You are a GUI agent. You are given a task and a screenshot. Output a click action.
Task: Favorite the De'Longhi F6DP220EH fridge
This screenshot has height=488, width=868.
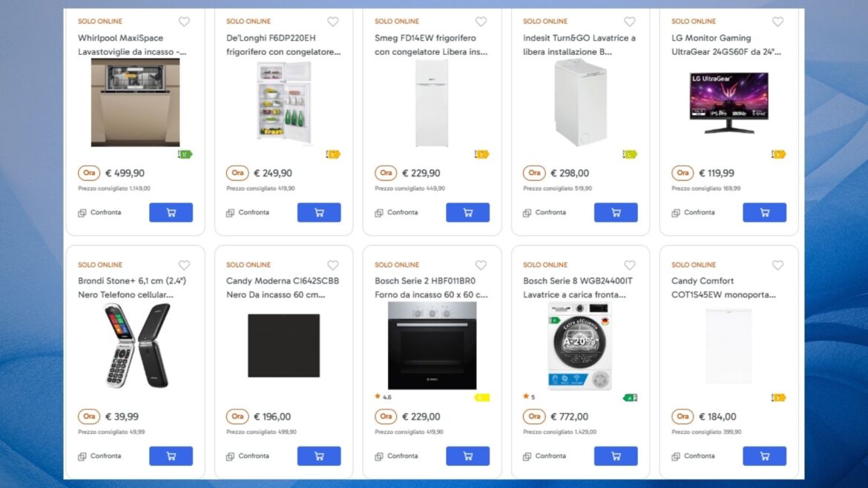coord(332,22)
